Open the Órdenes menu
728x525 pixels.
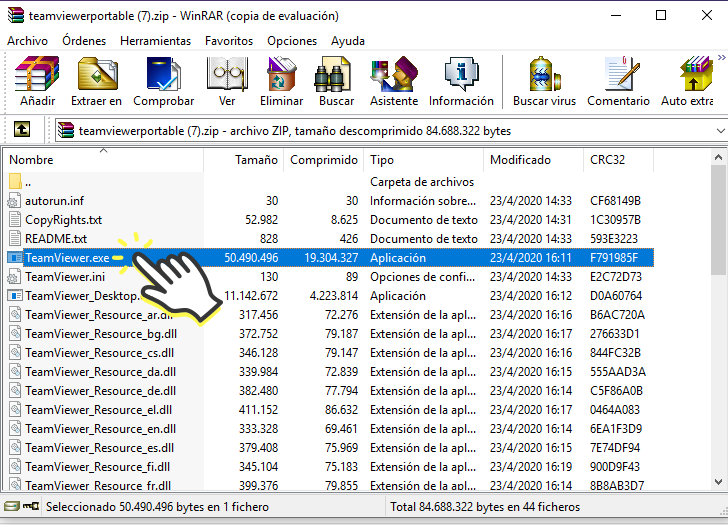point(84,41)
